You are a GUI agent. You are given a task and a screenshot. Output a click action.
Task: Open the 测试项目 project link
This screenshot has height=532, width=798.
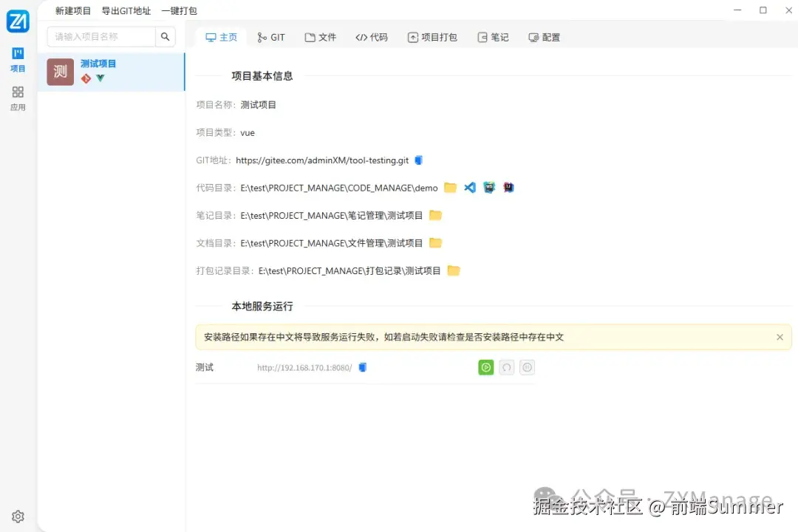pyautogui.click(x=98, y=64)
